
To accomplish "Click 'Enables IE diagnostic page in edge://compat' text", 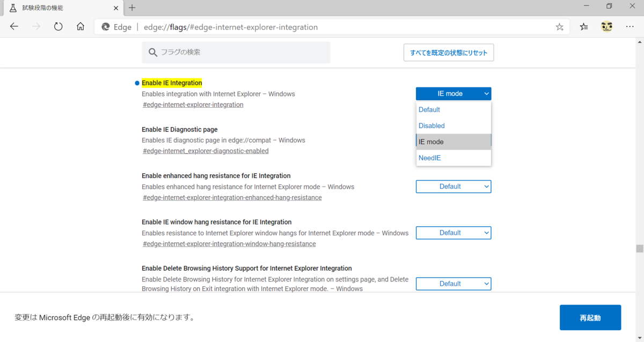I will point(223,140).
